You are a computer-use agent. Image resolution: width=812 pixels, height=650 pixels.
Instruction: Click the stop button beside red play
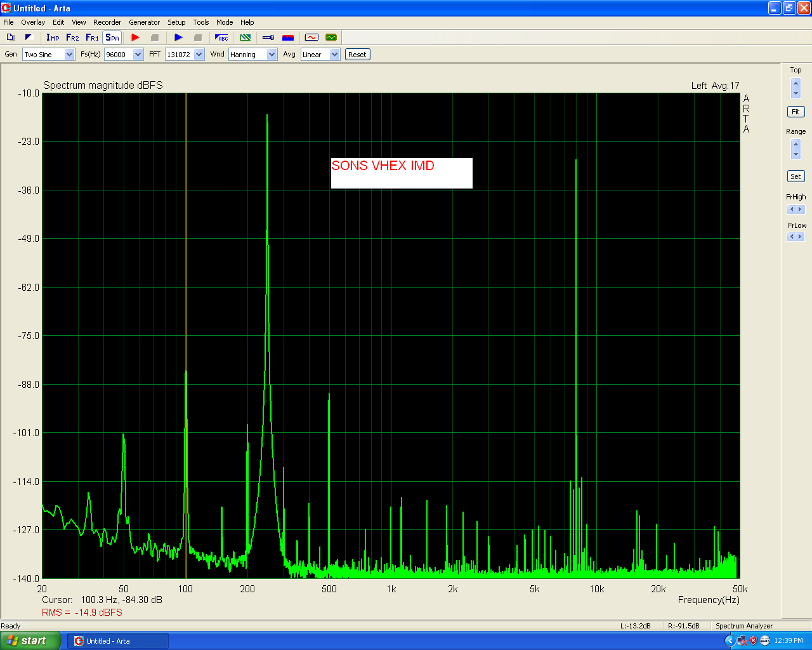[154, 37]
